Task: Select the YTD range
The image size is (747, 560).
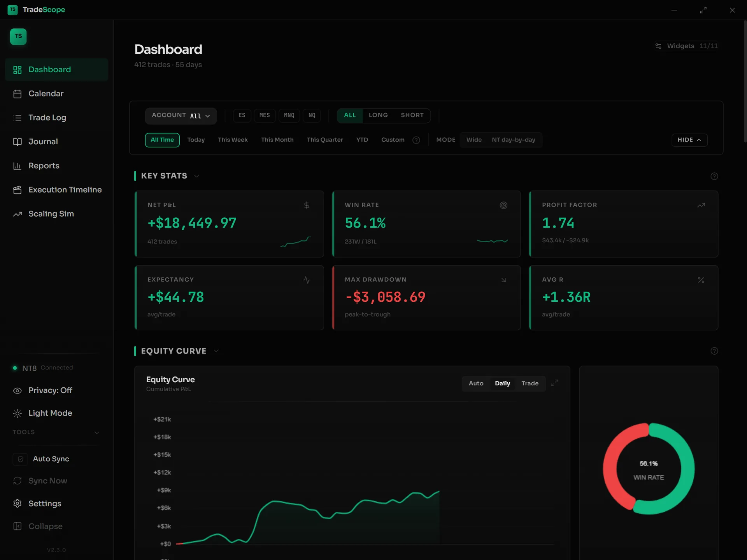Action: click(x=362, y=140)
